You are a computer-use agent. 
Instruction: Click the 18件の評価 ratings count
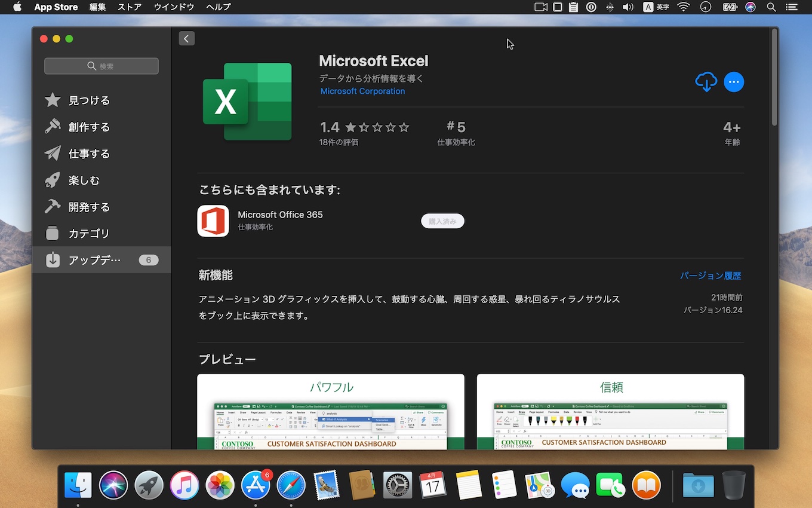coord(339,142)
